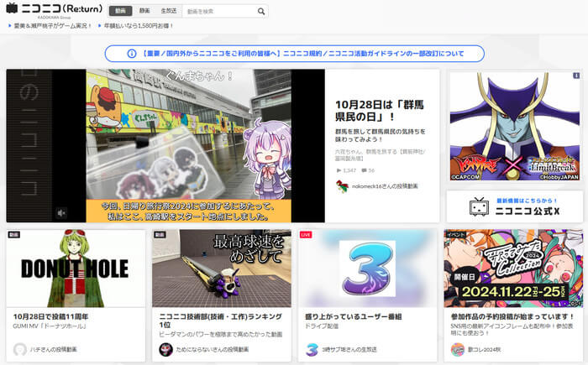Open the blue number 3 live thumbnail
The width and height of the screenshot is (588, 365).
click(x=368, y=269)
